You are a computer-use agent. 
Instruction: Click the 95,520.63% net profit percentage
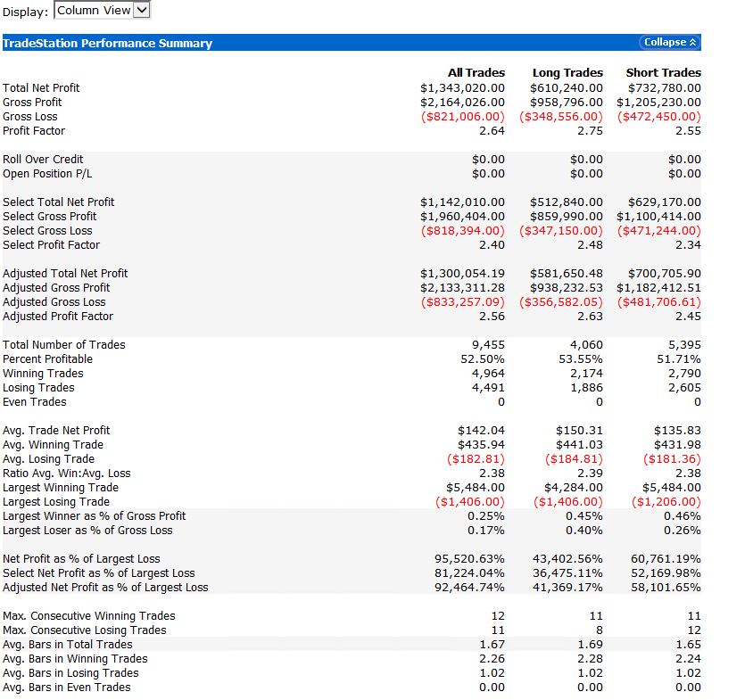point(469,559)
